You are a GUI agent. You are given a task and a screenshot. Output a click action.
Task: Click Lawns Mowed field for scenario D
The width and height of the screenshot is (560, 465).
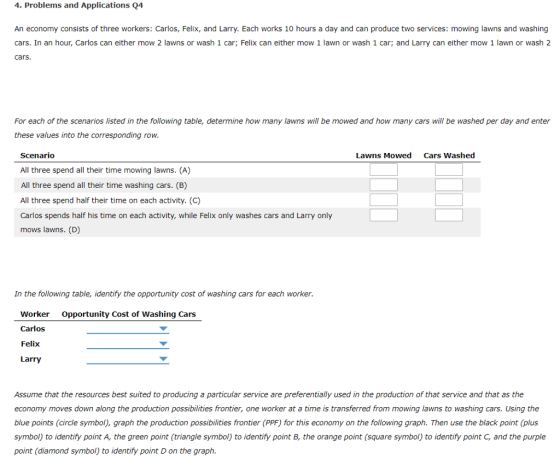(x=384, y=215)
